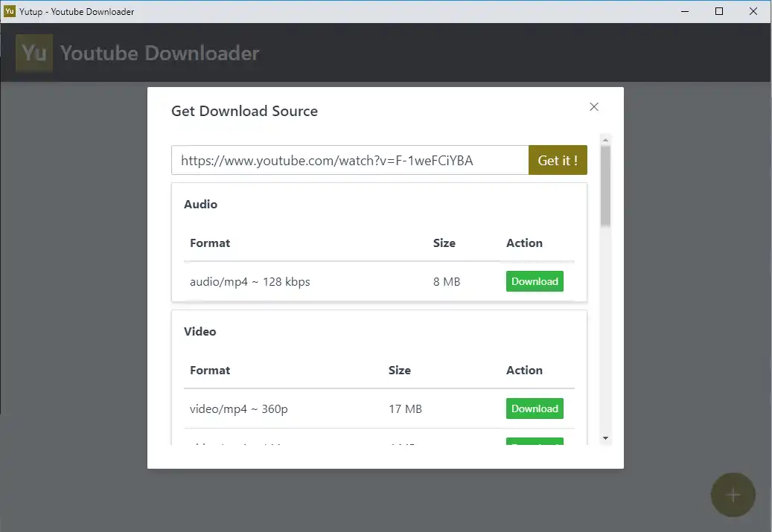Click the Audio table Format column header

tap(210, 243)
